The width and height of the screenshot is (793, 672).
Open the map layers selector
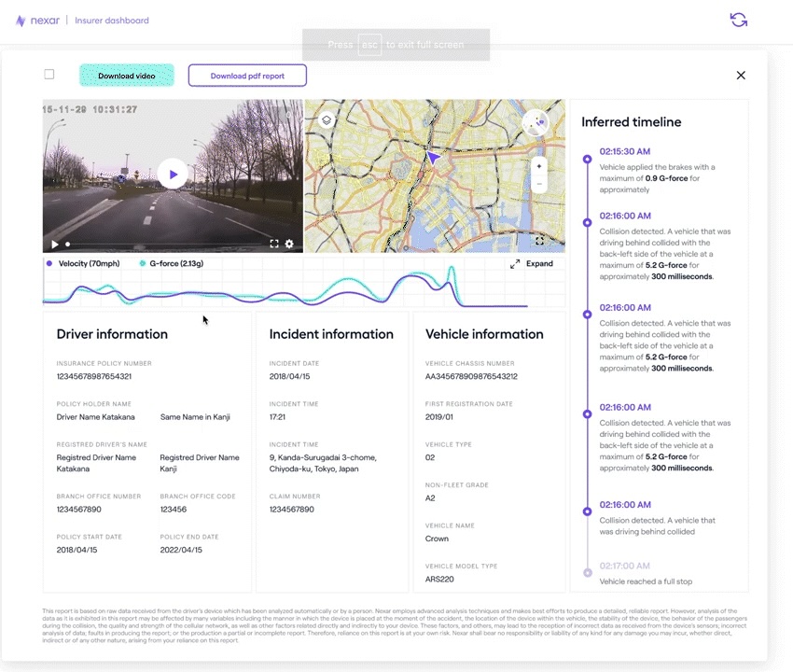(326, 120)
